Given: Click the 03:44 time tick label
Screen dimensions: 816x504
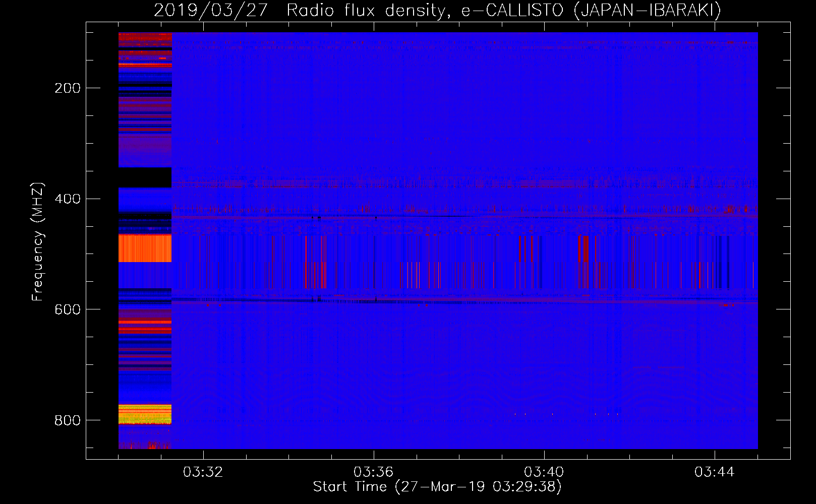Looking at the screenshot, I should (x=715, y=472).
